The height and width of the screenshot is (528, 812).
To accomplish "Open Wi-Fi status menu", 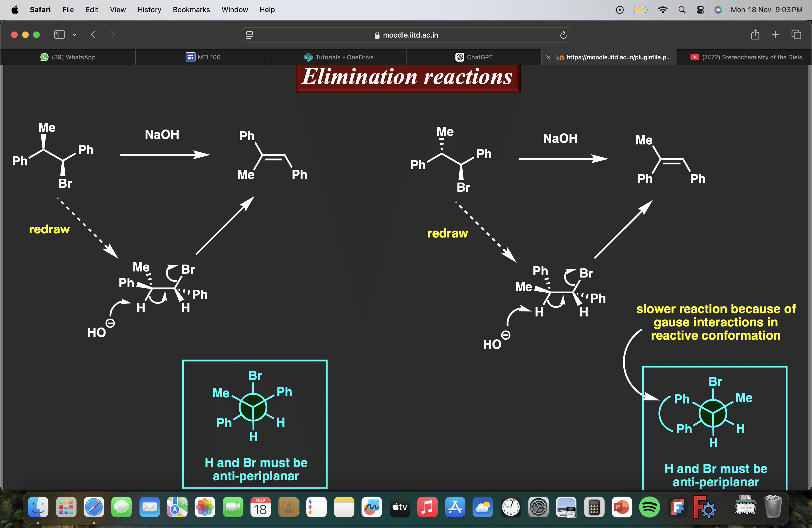I will coord(663,10).
